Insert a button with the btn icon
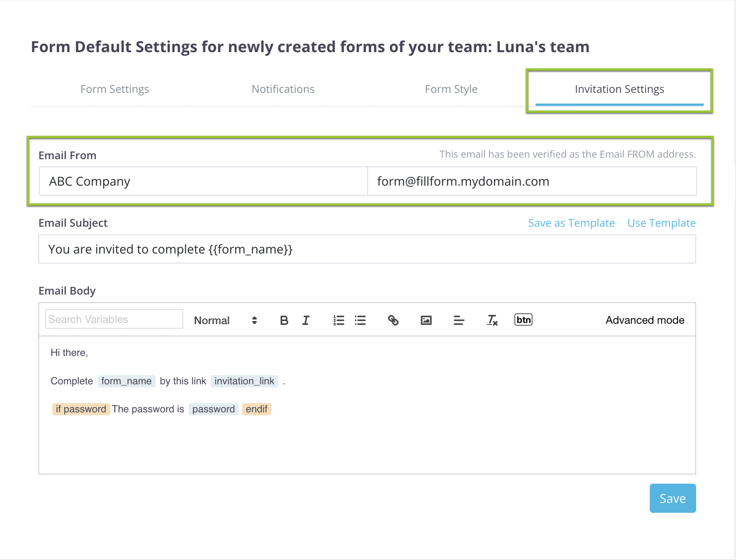This screenshot has width=736, height=560. [523, 320]
